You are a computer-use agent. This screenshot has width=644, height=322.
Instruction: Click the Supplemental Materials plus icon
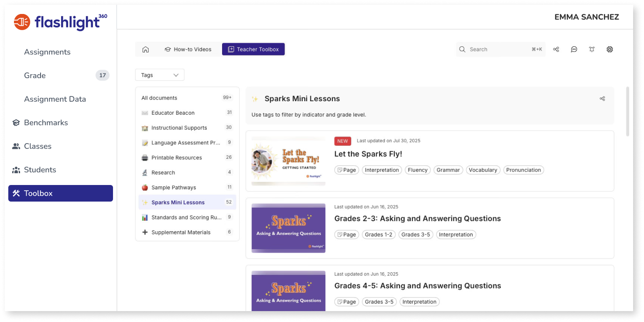pyautogui.click(x=145, y=232)
